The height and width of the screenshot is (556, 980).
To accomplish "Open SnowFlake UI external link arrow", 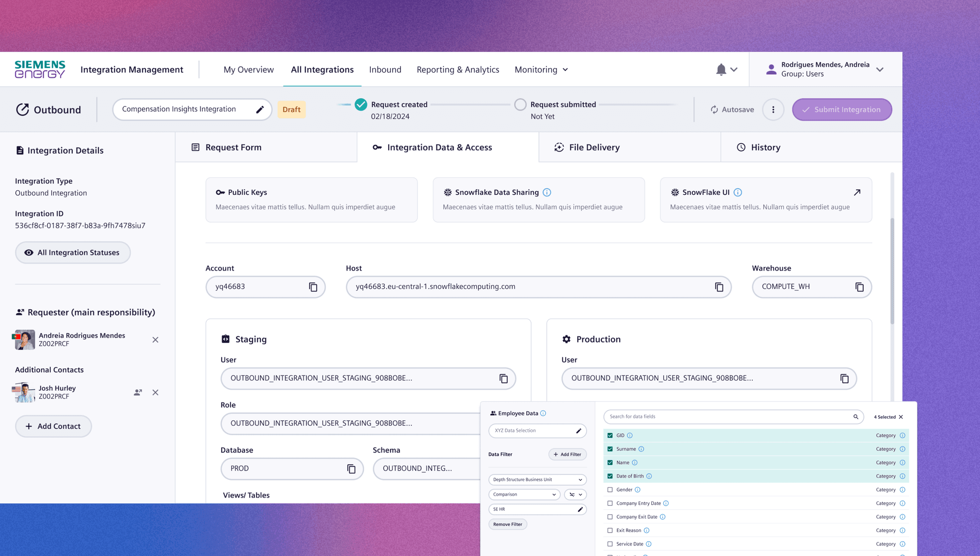I will [x=857, y=193].
